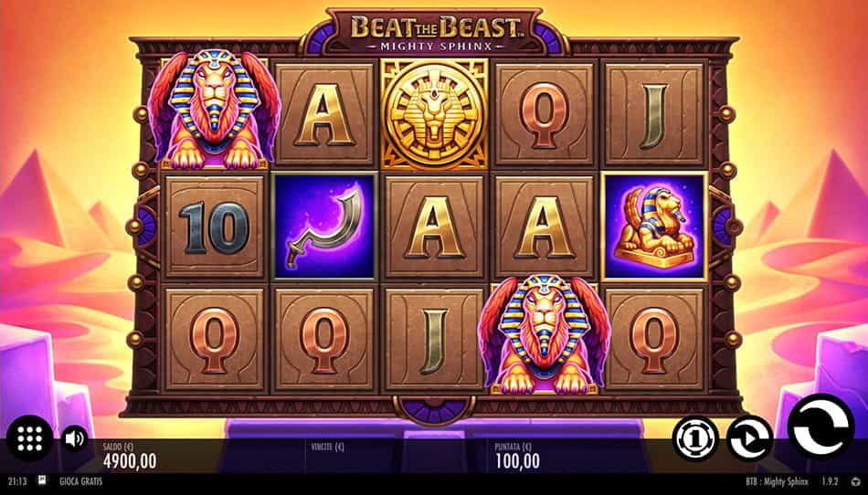Click the winged sphinx on bottom row
Viewport: 868px width, 495px height.
(x=545, y=334)
